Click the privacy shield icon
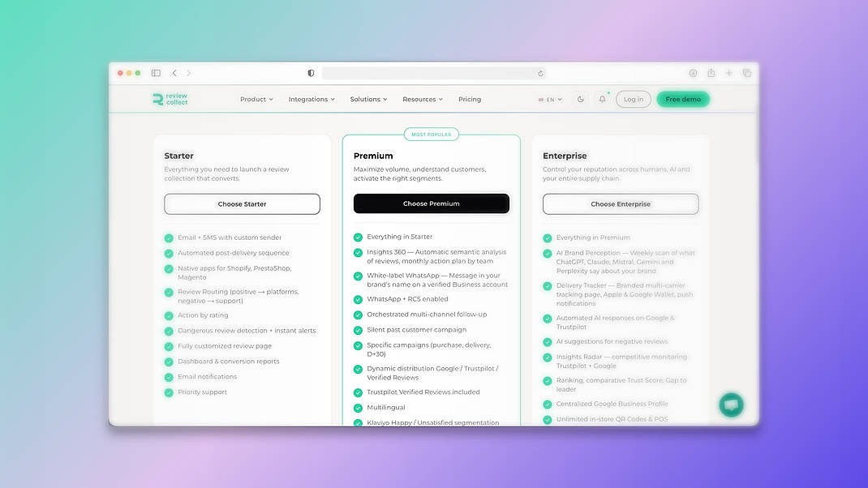 point(312,73)
